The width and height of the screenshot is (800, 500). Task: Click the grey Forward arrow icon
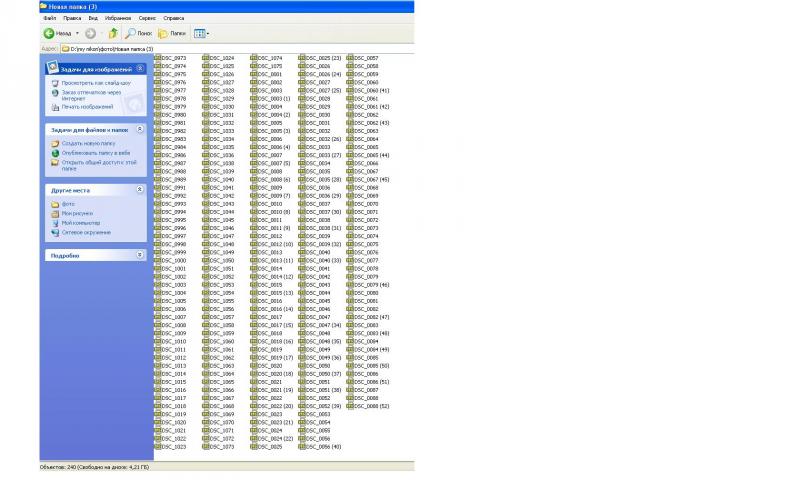tap(90, 33)
